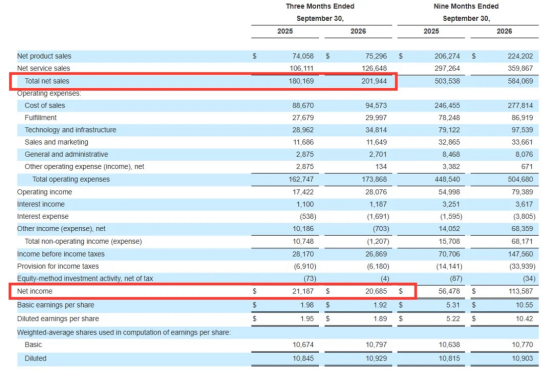Click basic shares value 10,770

522,344
